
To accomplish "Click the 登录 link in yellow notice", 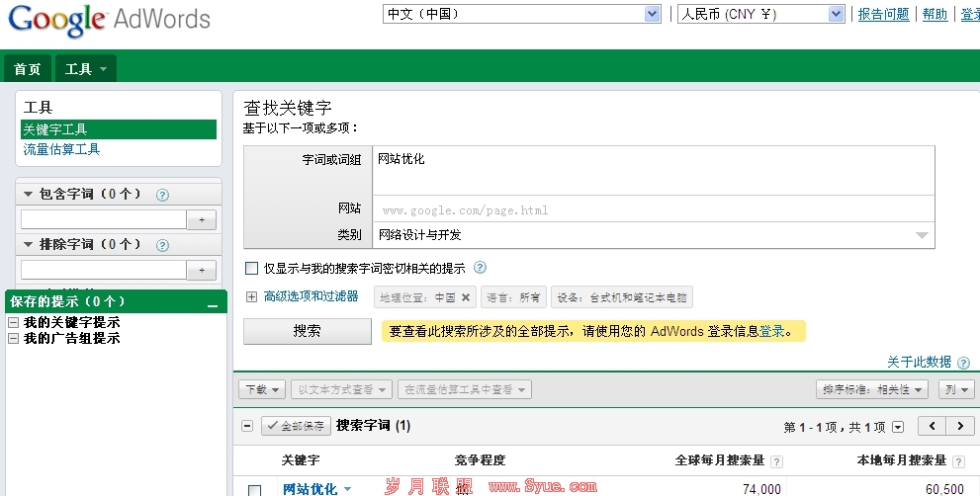I will [772, 331].
